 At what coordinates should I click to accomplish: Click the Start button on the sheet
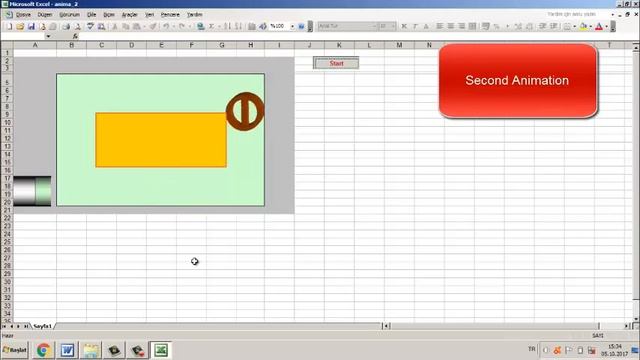click(336, 63)
